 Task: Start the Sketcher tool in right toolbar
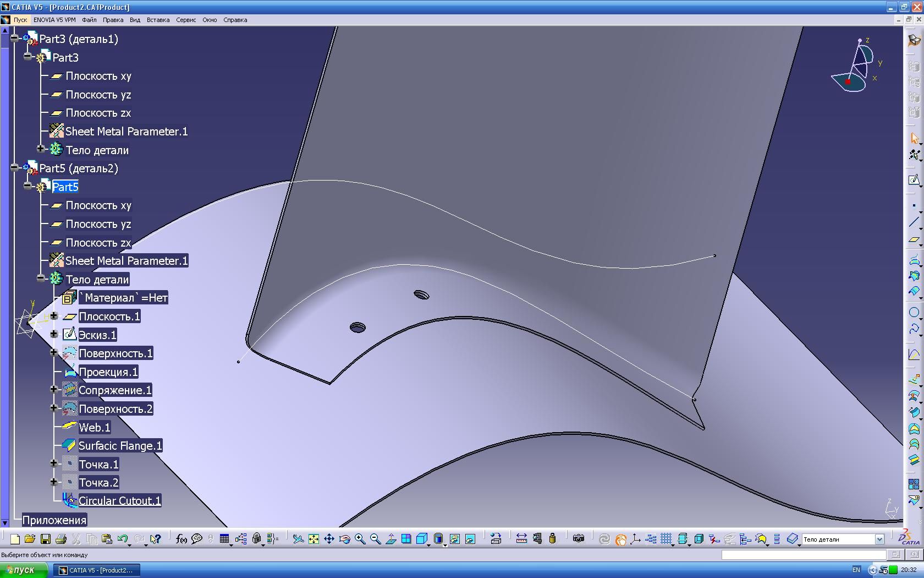[x=914, y=180]
